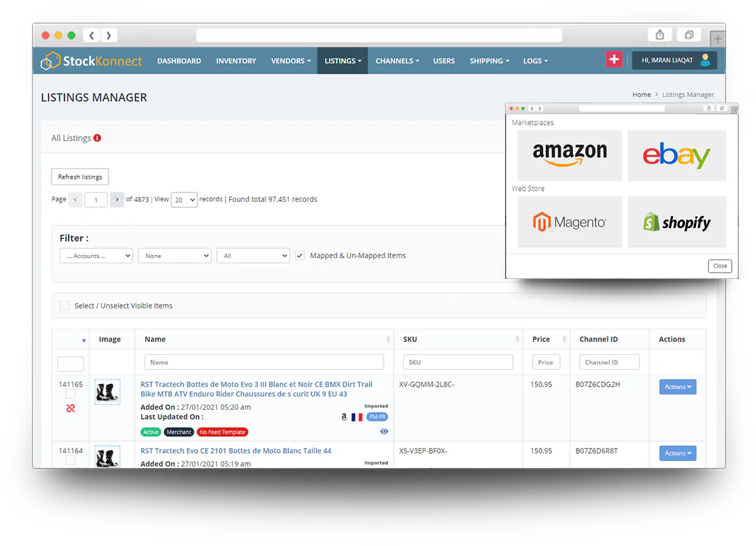The height and width of the screenshot is (546, 756).
Task: Click the Name filter input field
Action: coord(264,362)
